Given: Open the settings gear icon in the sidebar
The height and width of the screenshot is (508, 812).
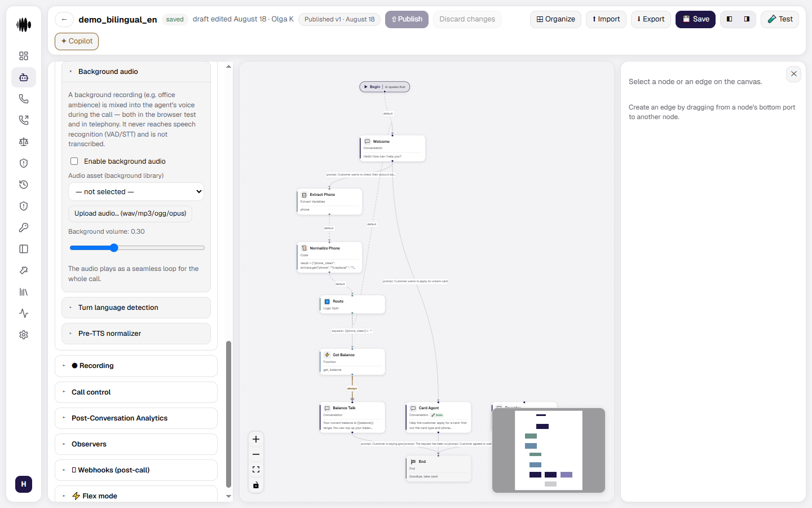Looking at the screenshot, I should (24, 335).
